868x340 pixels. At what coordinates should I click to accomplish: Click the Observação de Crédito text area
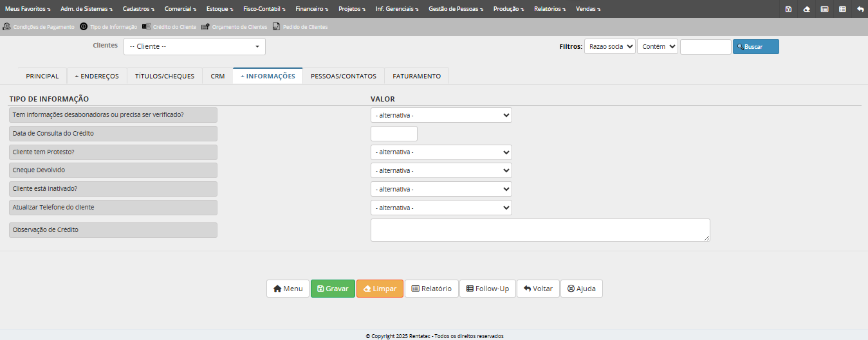540,230
